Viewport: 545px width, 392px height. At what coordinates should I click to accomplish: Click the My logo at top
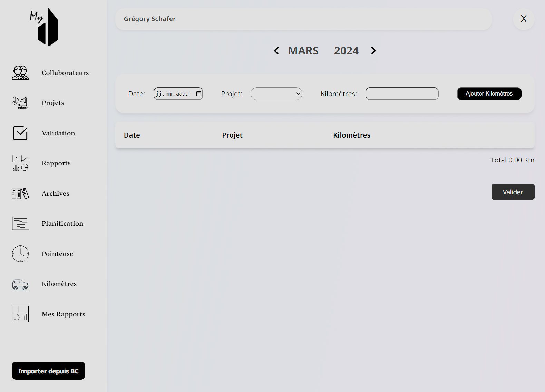44,27
